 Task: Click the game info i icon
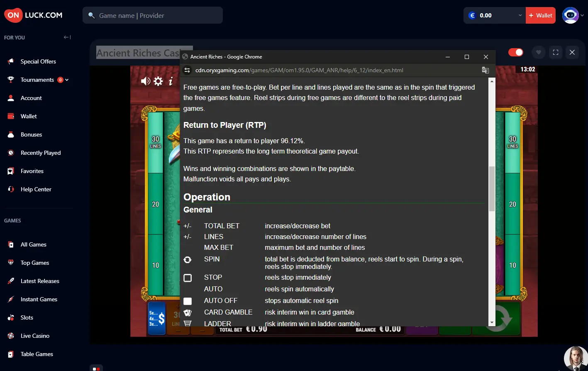(x=171, y=81)
